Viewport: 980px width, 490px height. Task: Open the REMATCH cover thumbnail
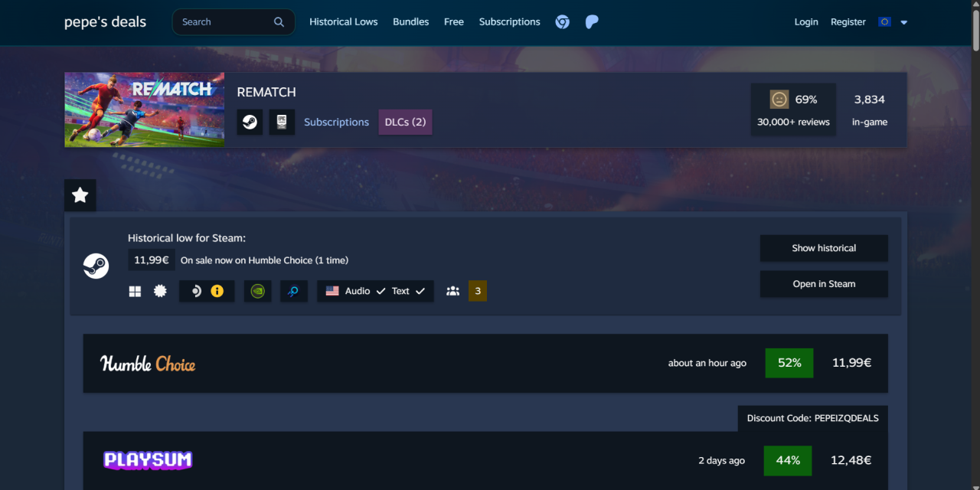[x=145, y=109]
